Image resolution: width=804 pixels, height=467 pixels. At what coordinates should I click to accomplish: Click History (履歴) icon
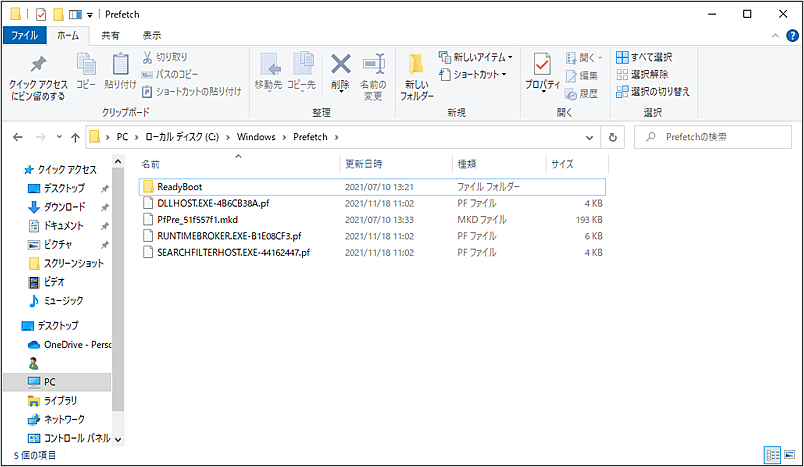[x=571, y=94]
